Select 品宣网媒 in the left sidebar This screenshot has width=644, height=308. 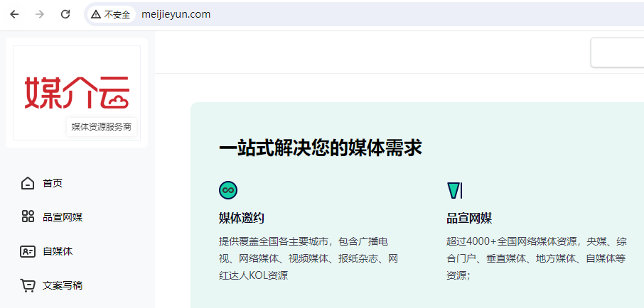[x=63, y=217]
